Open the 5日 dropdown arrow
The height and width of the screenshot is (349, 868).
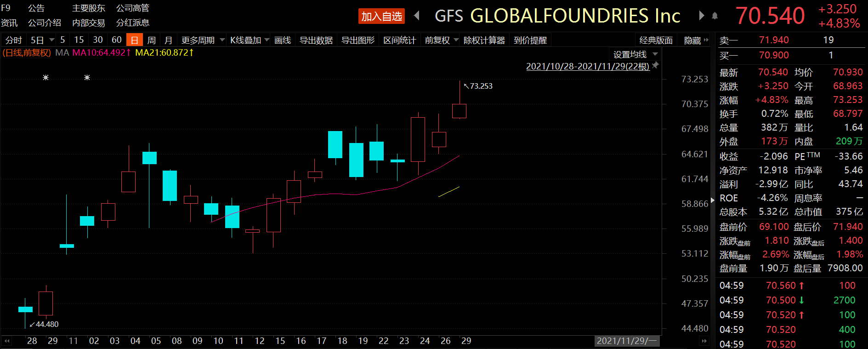pos(52,40)
